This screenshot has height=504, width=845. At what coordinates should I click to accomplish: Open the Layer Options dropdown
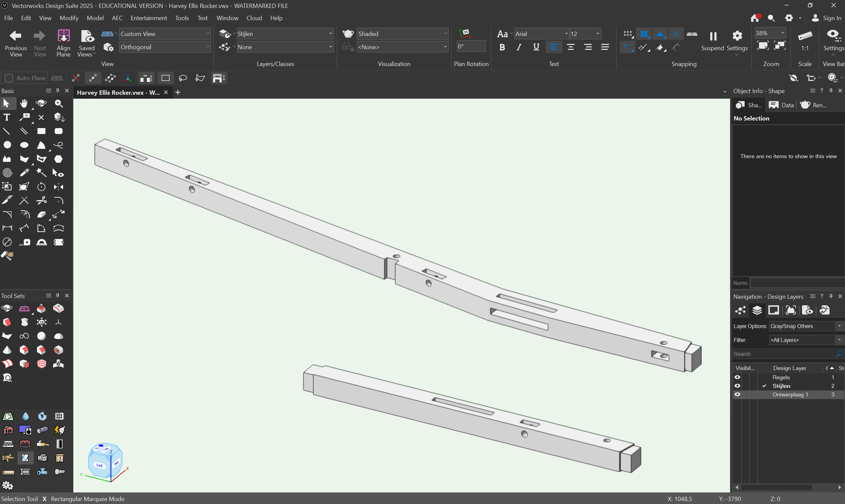(x=839, y=326)
